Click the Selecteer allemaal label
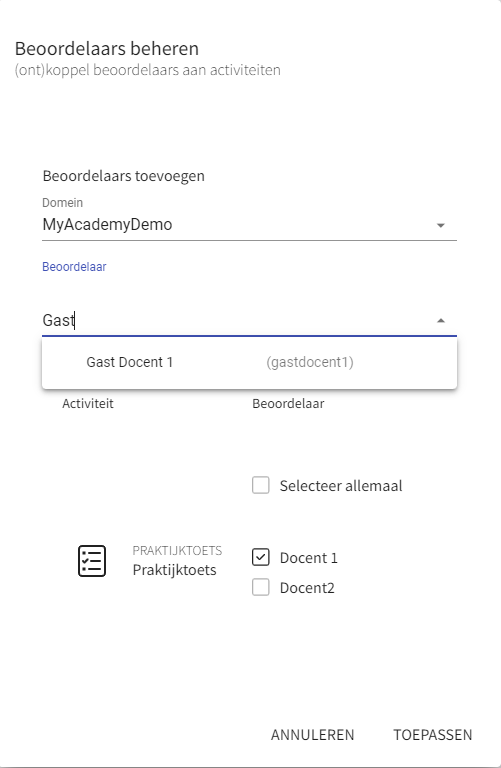This screenshot has height=768, width=501. tap(341, 486)
